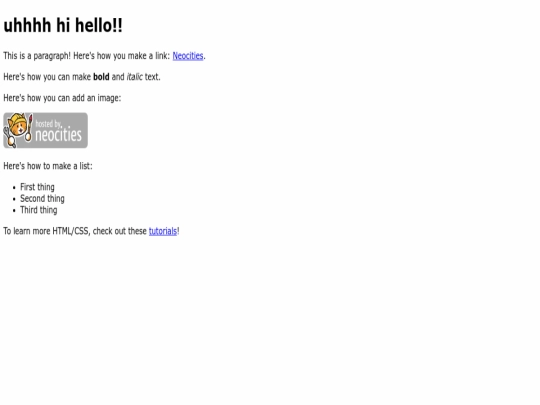Click the bullet before "First thing"
Screen dimensions: 540x405
coord(14,188)
